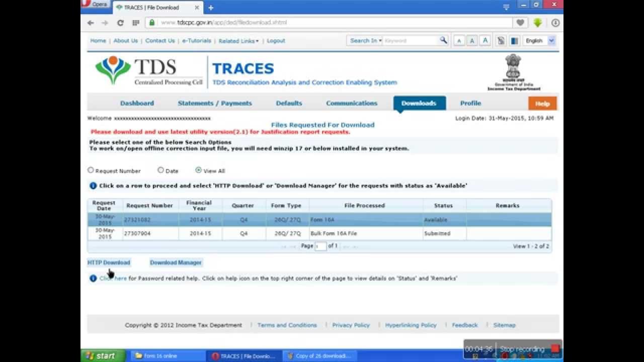The width and height of the screenshot is (644, 362).
Task: Open the Hyperlinking Policy link
Action: point(411,325)
